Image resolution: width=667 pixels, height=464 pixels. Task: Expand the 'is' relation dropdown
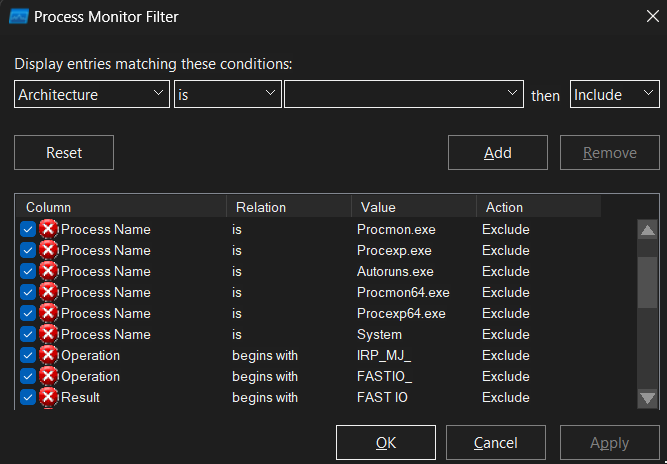pyautogui.click(x=227, y=95)
